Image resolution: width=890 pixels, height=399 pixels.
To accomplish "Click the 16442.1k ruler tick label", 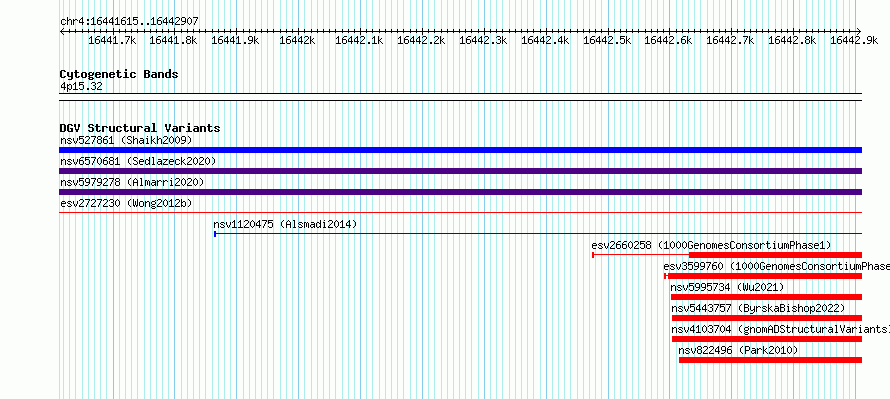I will click(x=359, y=40).
